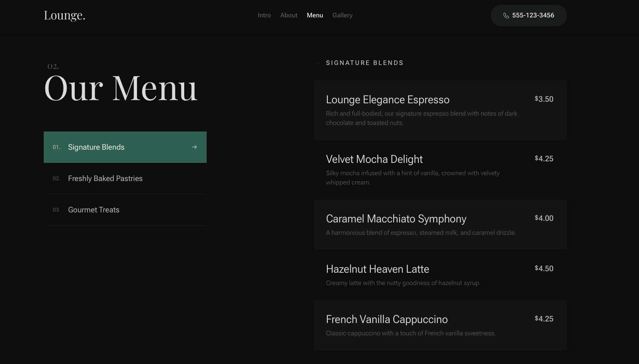Click the Our Menu heading
This screenshot has width=639, height=364.
121,89
